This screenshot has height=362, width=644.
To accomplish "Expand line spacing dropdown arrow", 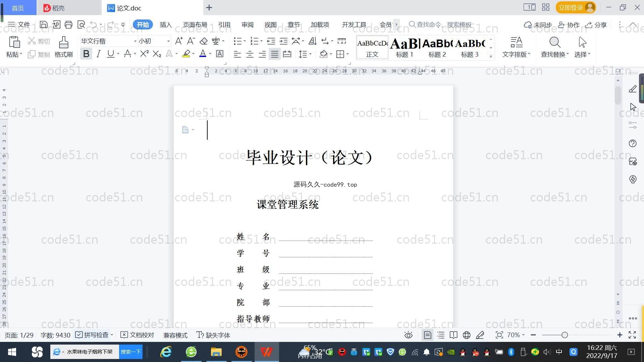I will coord(311,54).
